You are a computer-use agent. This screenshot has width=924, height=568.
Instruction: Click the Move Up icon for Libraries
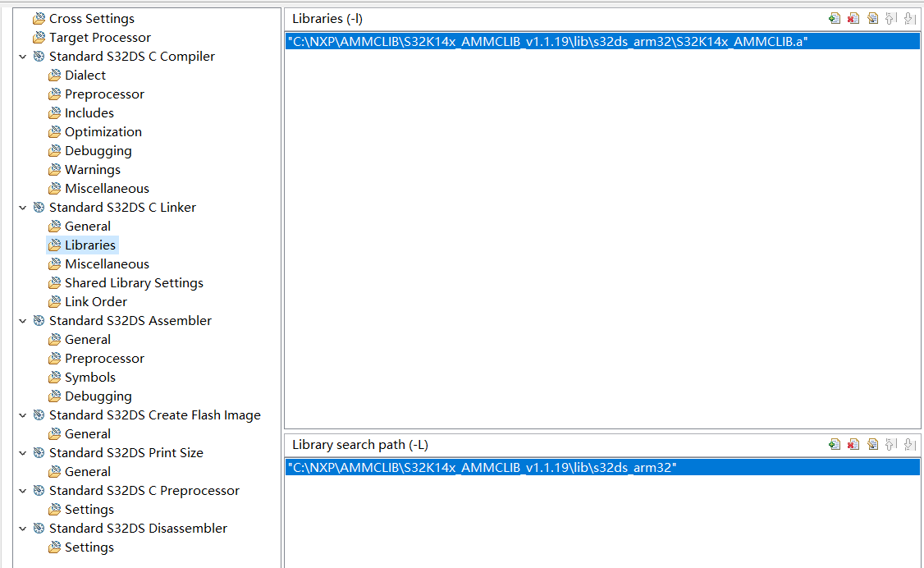(x=890, y=18)
